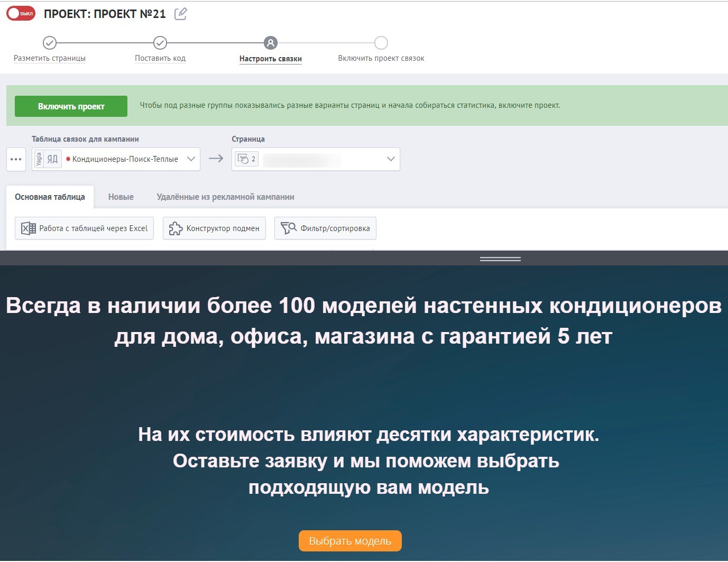Viewport: 728px width, 562px height.
Task: Open campaign dropdown Кондиционеры-Поиск-Теплые
Action: coord(116,159)
